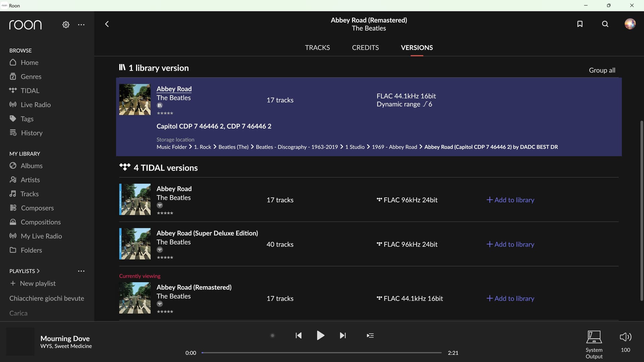Open the playlists more options dots
The width and height of the screenshot is (644, 362).
pos(81,271)
